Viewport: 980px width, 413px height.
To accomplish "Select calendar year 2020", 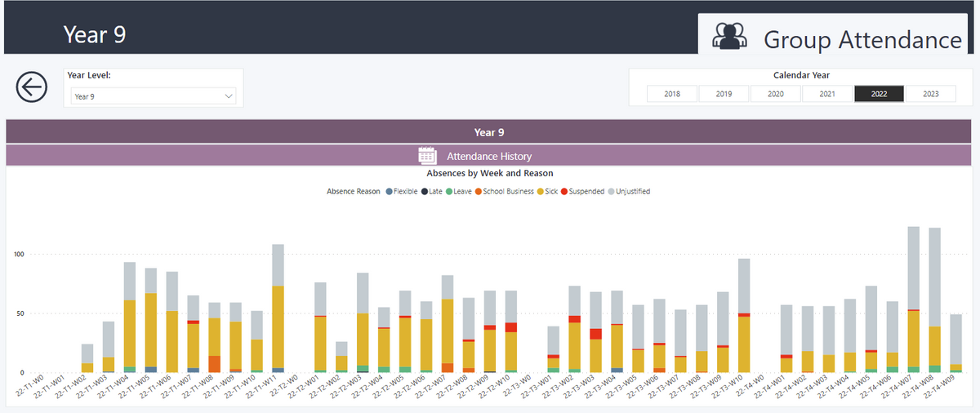I will coord(776,94).
